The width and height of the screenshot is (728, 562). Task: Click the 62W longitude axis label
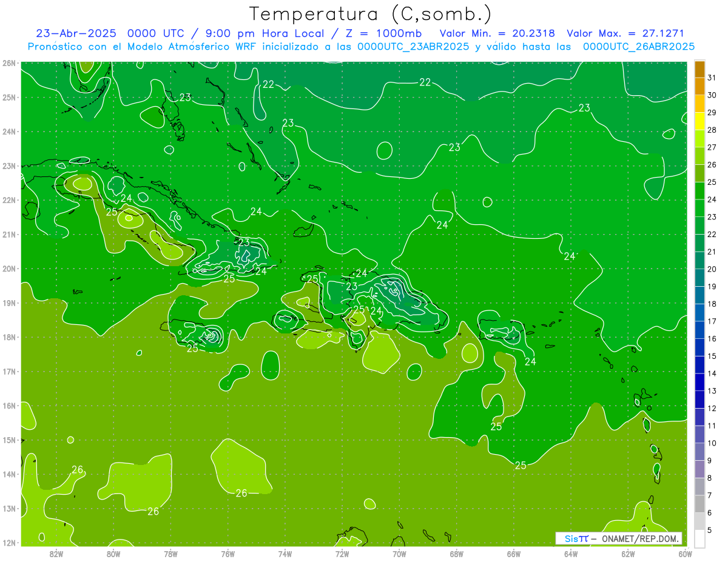click(628, 553)
